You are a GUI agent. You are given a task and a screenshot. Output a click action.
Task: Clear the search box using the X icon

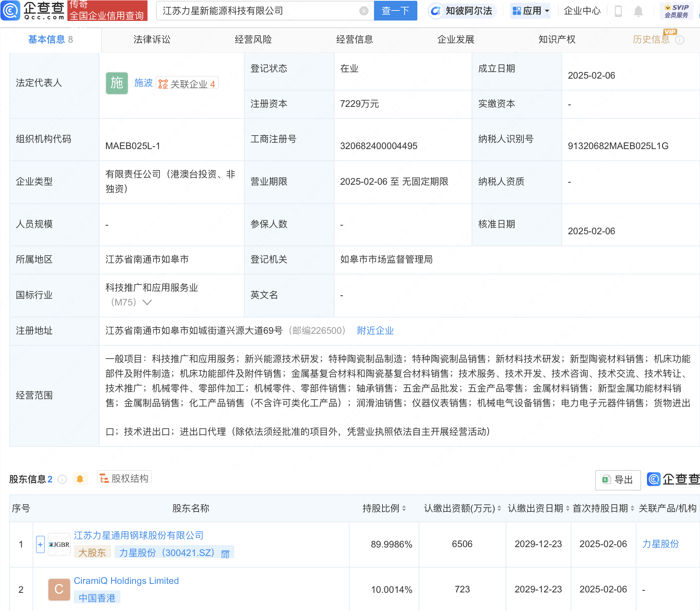coord(363,11)
